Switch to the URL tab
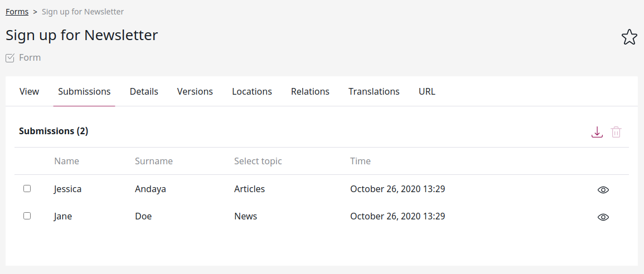 click(x=427, y=91)
